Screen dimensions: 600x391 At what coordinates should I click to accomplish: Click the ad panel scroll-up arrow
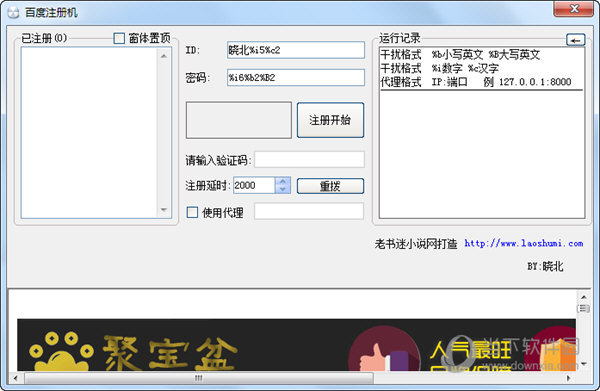click(584, 297)
